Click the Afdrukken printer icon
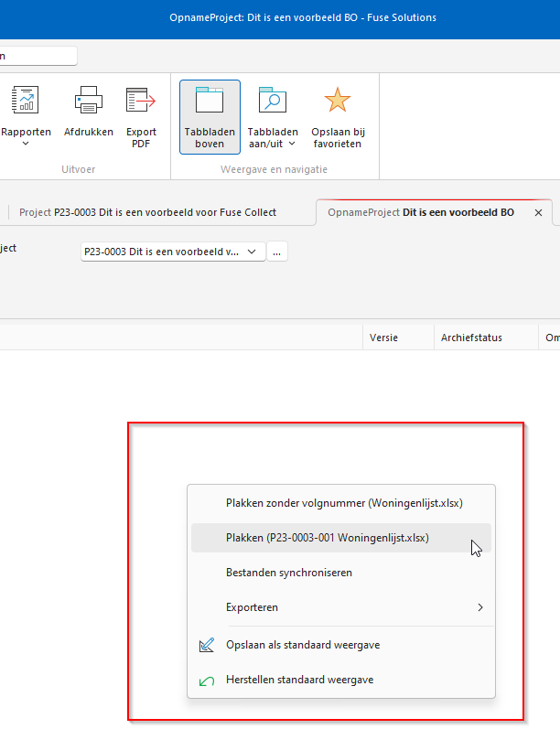The height and width of the screenshot is (729, 560). click(x=89, y=100)
